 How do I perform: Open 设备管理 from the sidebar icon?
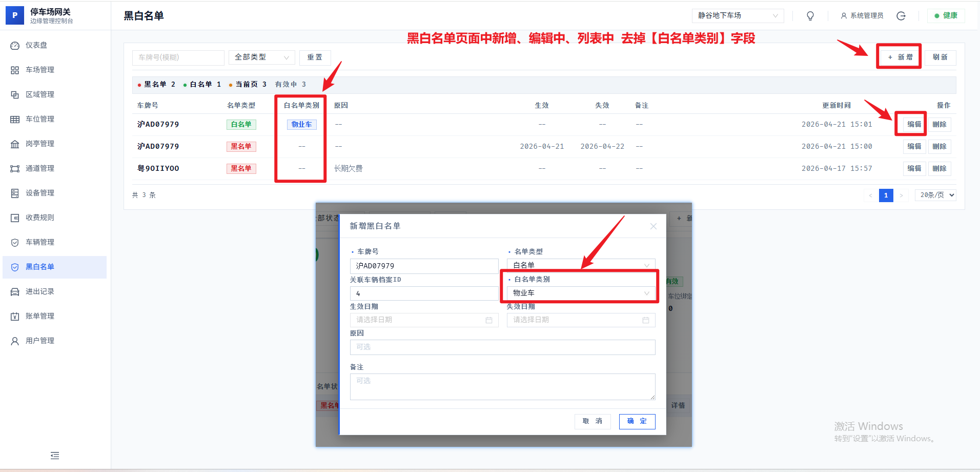(x=14, y=193)
